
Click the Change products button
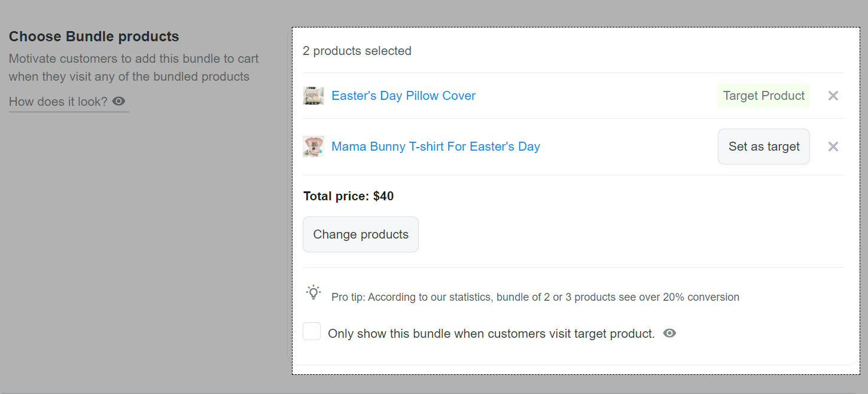click(x=360, y=234)
